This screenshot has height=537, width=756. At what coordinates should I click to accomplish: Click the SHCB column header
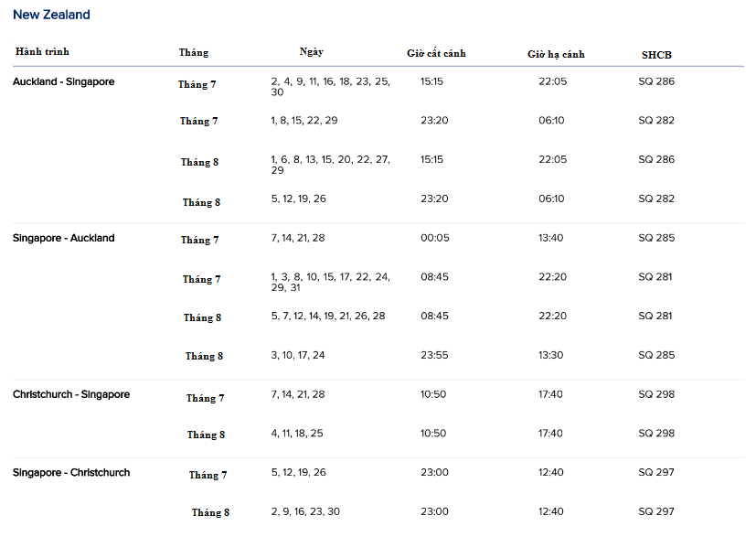click(656, 55)
